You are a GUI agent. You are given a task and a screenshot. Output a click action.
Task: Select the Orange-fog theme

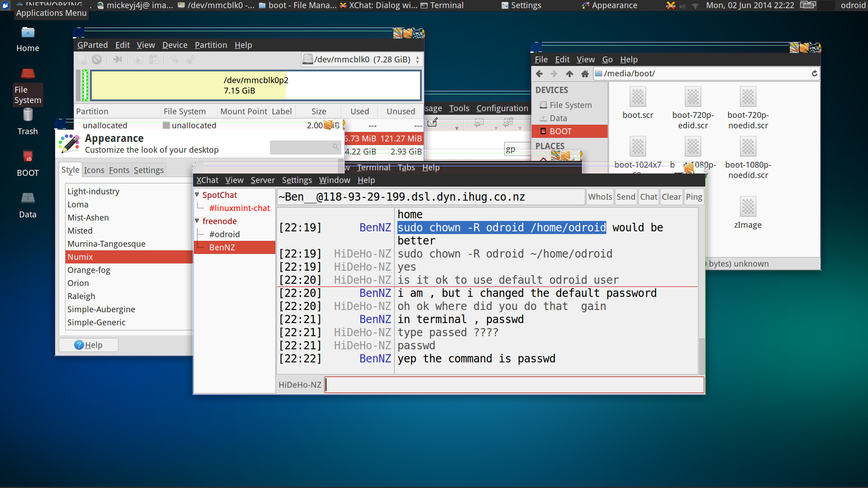(x=129, y=270)
